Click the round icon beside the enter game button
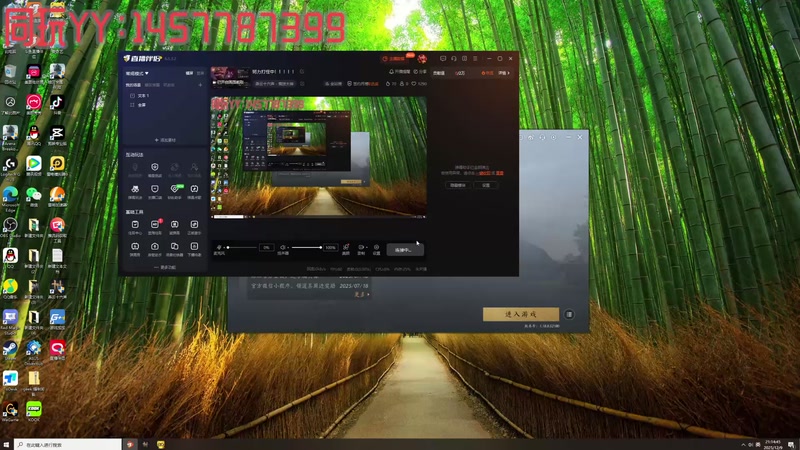This screenshot has width=800, height=450. click(x=569, y=314)
